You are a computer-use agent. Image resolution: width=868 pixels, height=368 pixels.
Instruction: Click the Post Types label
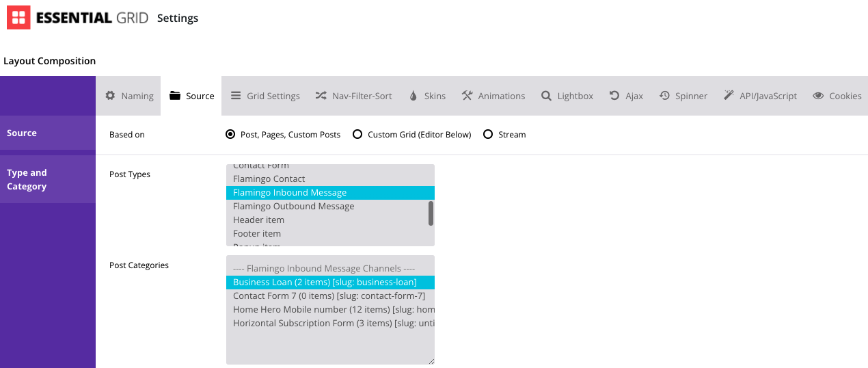[130, 174]
